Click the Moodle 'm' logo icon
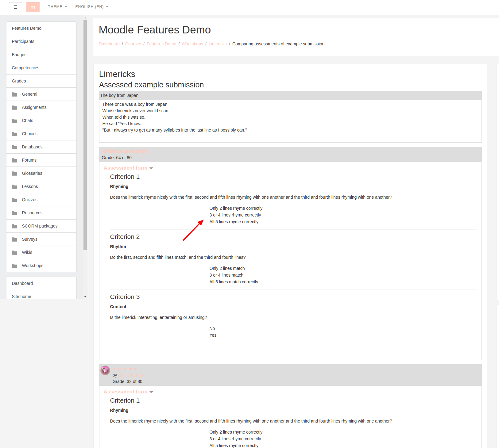499x448 pixels. (x=33, y=7)
